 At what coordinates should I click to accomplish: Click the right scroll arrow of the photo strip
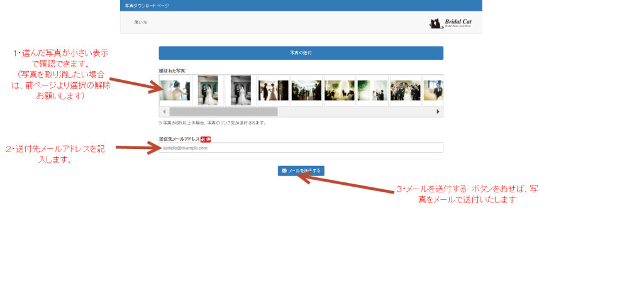click(438, 112)
